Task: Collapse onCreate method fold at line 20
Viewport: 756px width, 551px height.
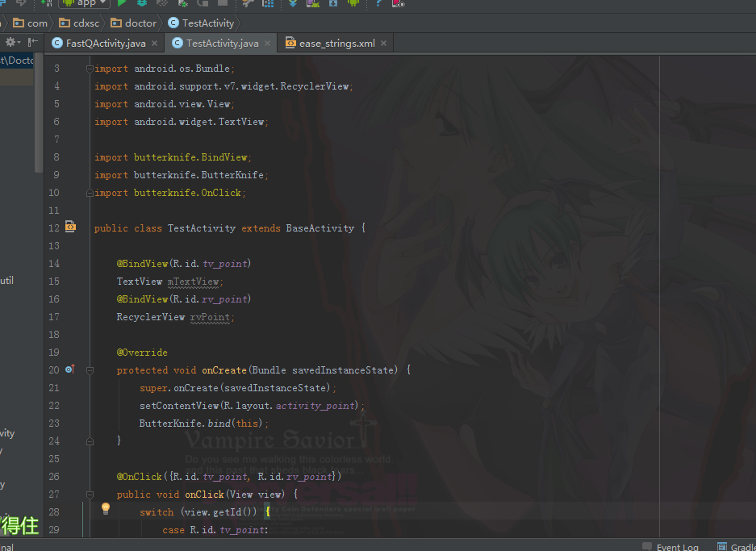Action: 90,370
